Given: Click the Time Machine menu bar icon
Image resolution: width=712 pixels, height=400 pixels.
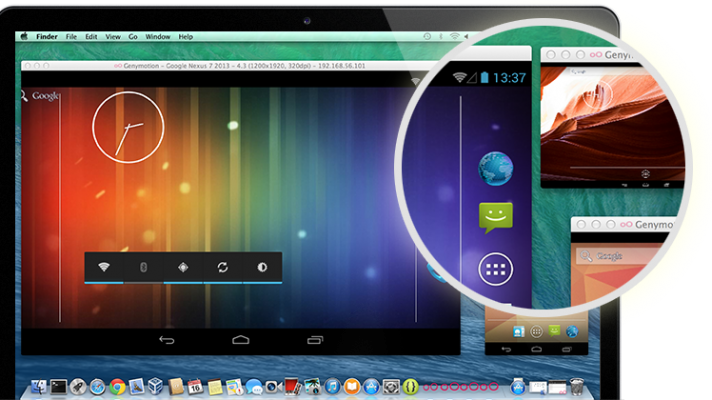Looking at the screenshot, I should click(x=427, y=36).
